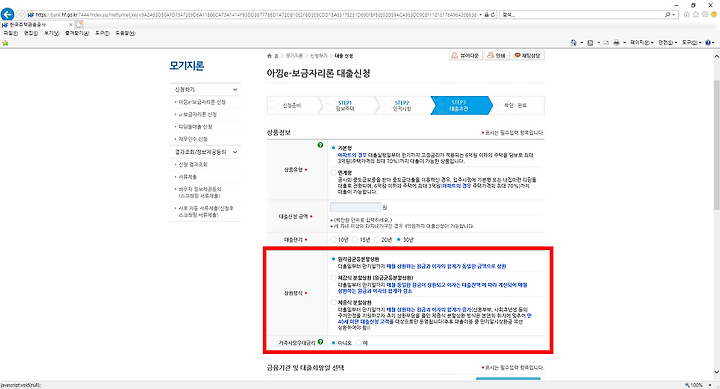Click the browser search input box

click(x=581, y=15)
